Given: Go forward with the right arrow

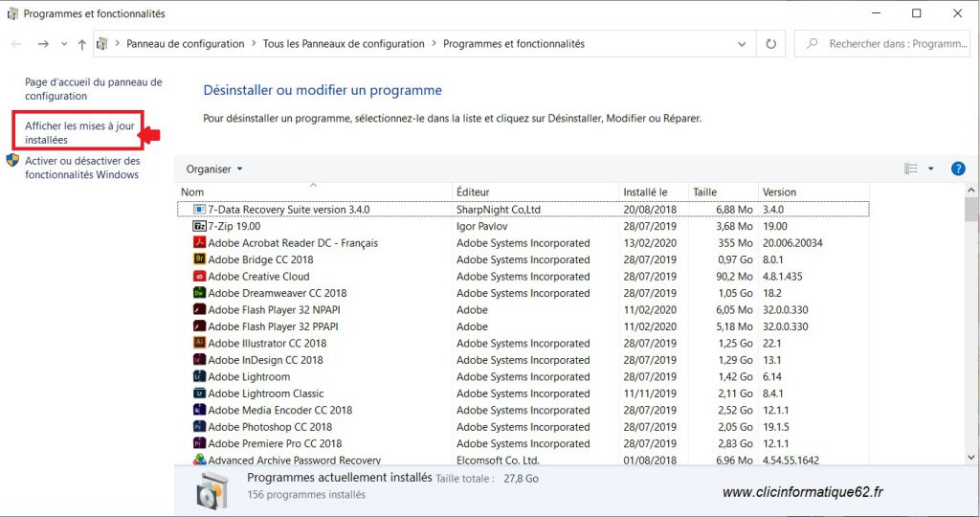Looking at the screenshot, I should pos(43,44).
